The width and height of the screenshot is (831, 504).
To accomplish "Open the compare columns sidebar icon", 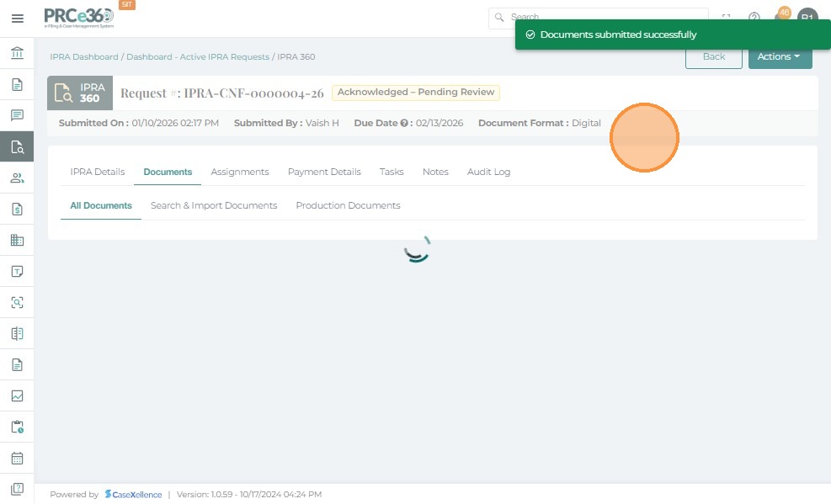I will pyautogui.click(x=17, y=333).
